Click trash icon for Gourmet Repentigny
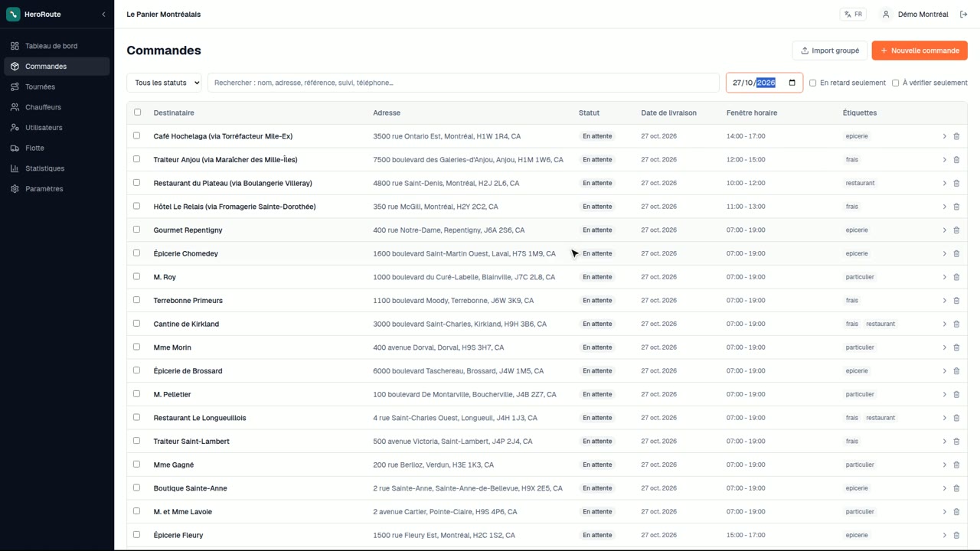This screenshot has width=980, height=551. pyautogui.click(x=956, y=230)
